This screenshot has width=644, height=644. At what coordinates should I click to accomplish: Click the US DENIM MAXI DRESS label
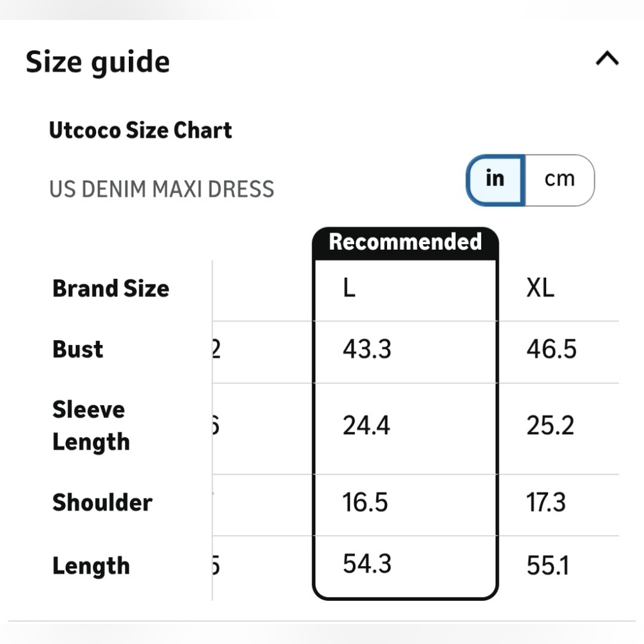[162, 189]
